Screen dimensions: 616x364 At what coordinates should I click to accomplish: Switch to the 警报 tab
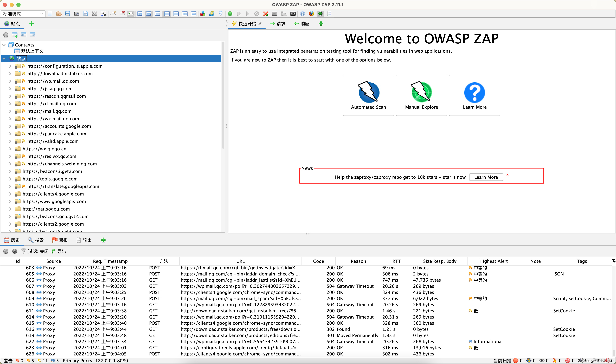pyautogui.click(x=60, y=240)
